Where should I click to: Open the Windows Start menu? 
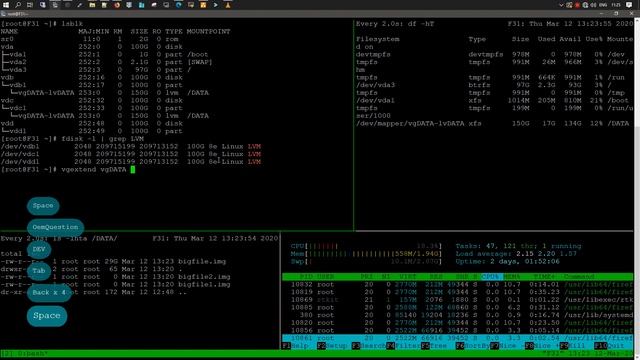tap(6, 5)
